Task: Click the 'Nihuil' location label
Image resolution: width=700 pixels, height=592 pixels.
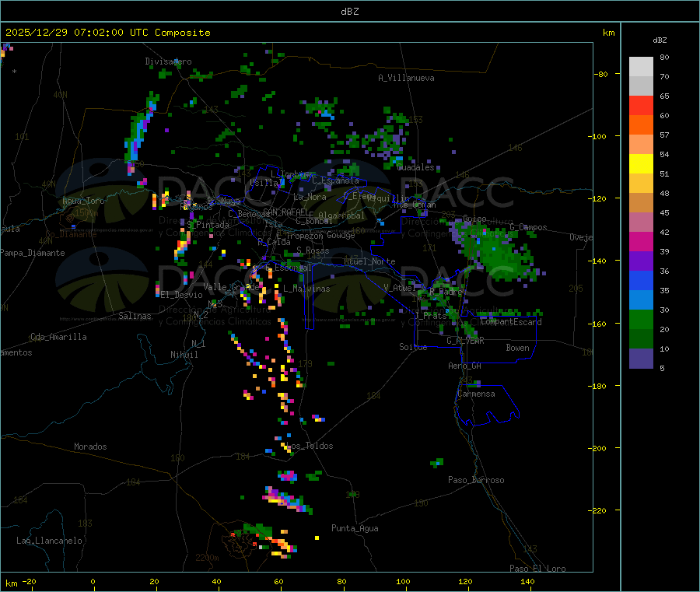Action: click(184, 355)
